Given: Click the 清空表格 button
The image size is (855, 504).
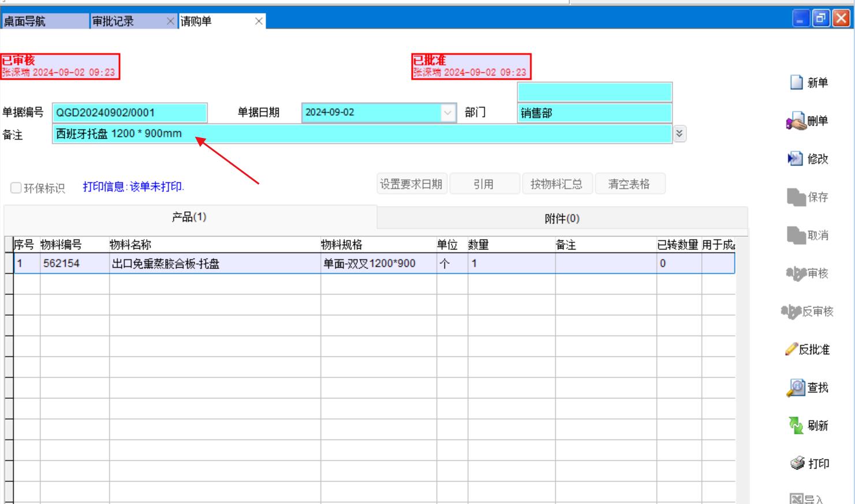Looking at the screenshot, I should pos(629,184).
